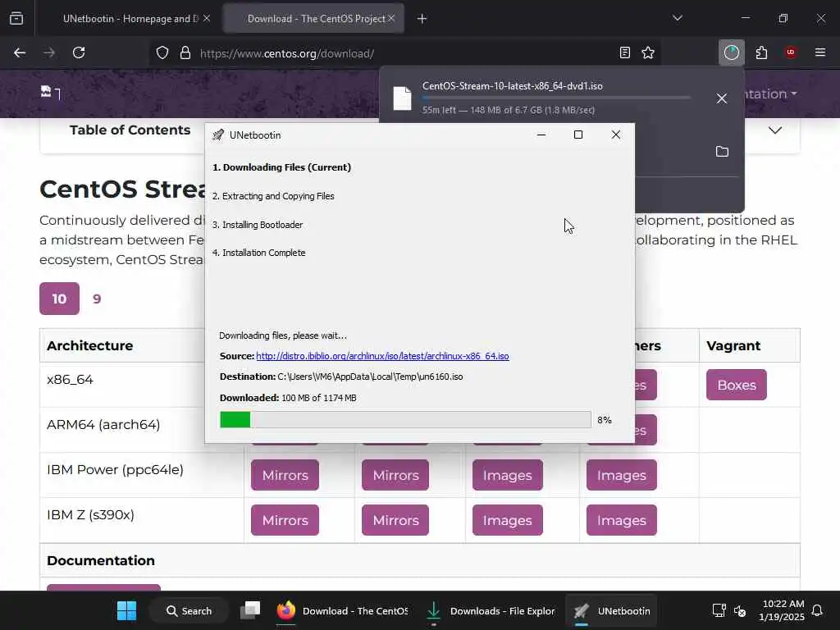
Task: Show downloads folder icon in panel
Action: pos(722,152)
